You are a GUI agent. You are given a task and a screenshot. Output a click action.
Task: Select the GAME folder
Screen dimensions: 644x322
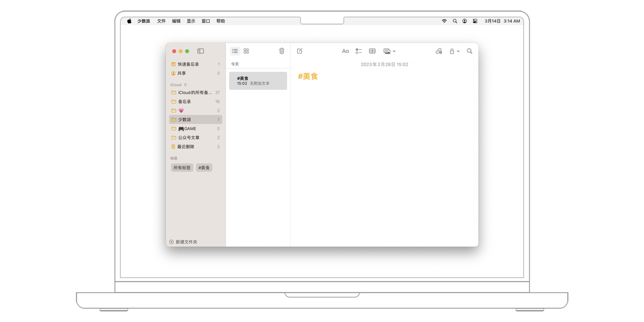tap(195, 129)
